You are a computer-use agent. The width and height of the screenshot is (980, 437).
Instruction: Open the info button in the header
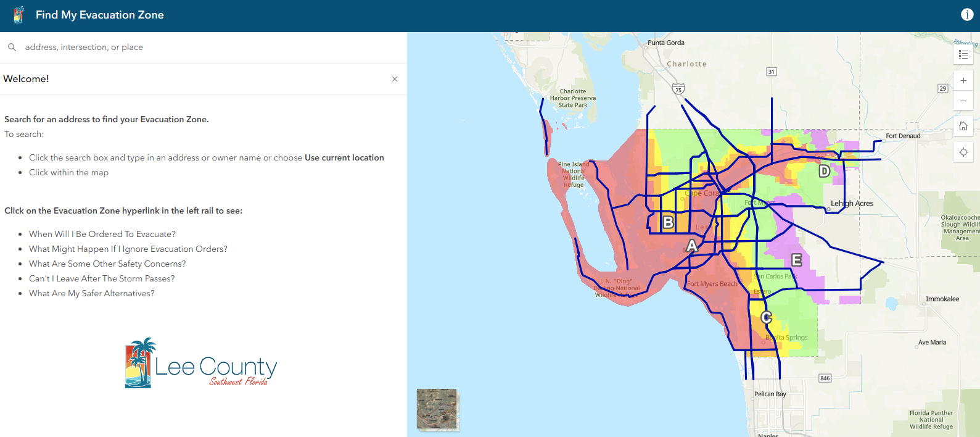967,15
